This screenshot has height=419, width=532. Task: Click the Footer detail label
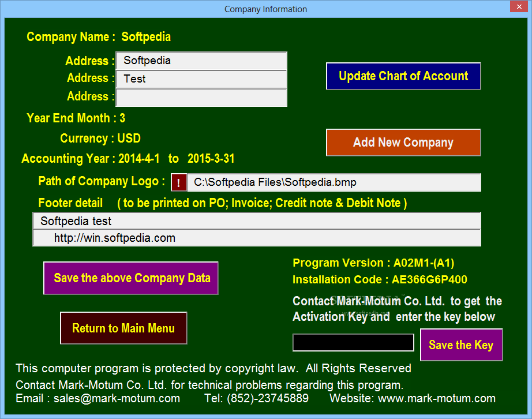click(x=70, y=203)
